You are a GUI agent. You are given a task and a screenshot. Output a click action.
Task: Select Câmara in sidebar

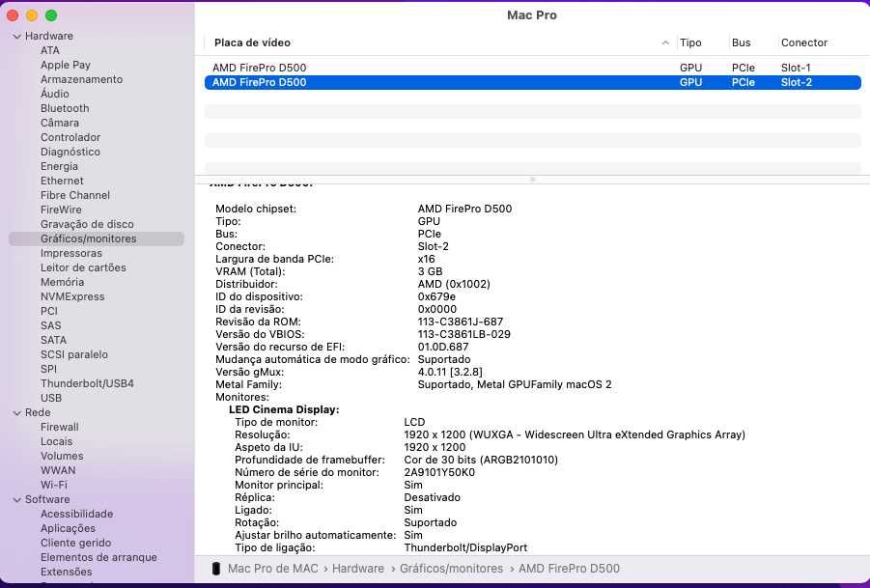pyautogui.click(x=60, y=123)
